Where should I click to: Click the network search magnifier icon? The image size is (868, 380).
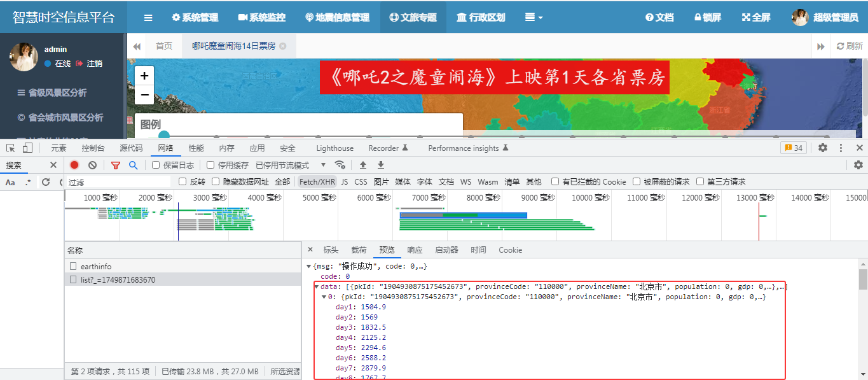click(x=133, y=165)
